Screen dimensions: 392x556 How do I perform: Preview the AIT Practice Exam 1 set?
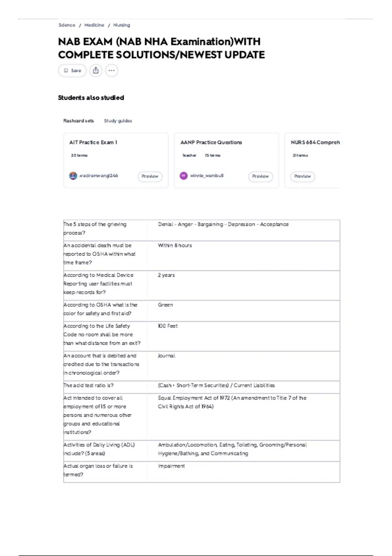(150, 176)
